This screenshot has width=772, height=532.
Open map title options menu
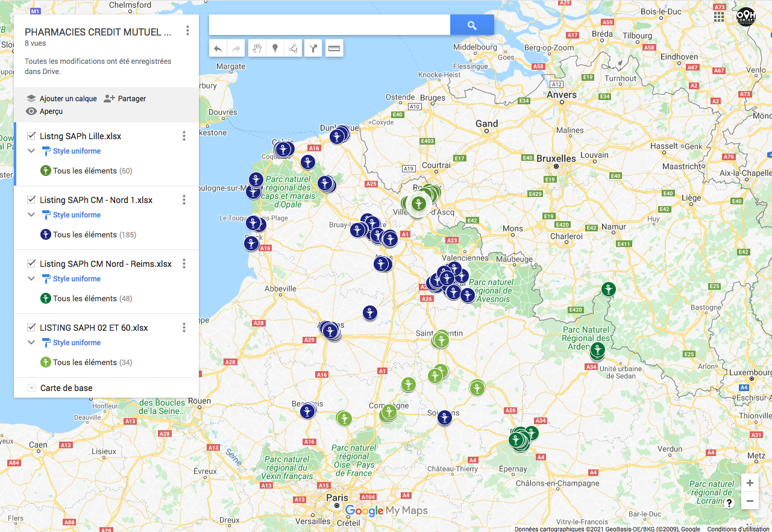(188, 31)
